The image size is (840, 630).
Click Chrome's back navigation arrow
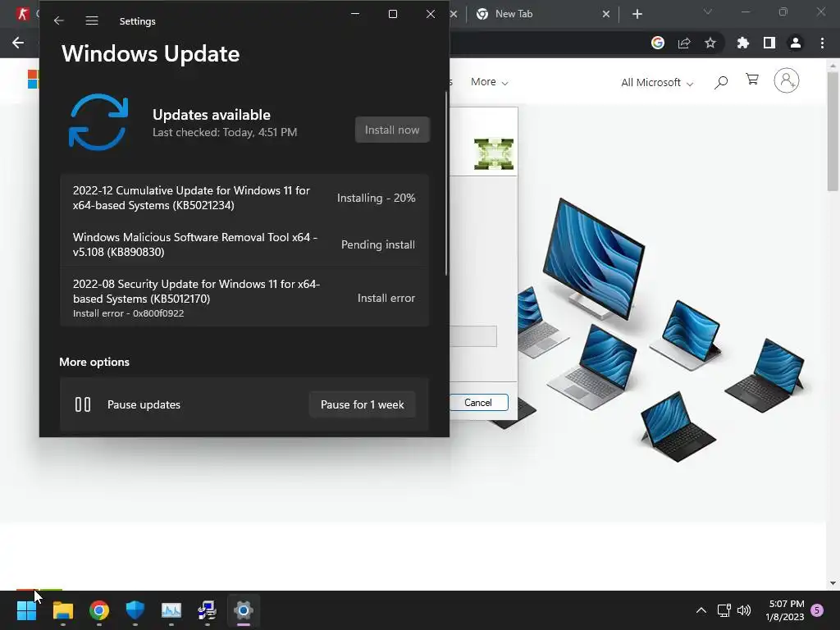click(x=18, y=43)
